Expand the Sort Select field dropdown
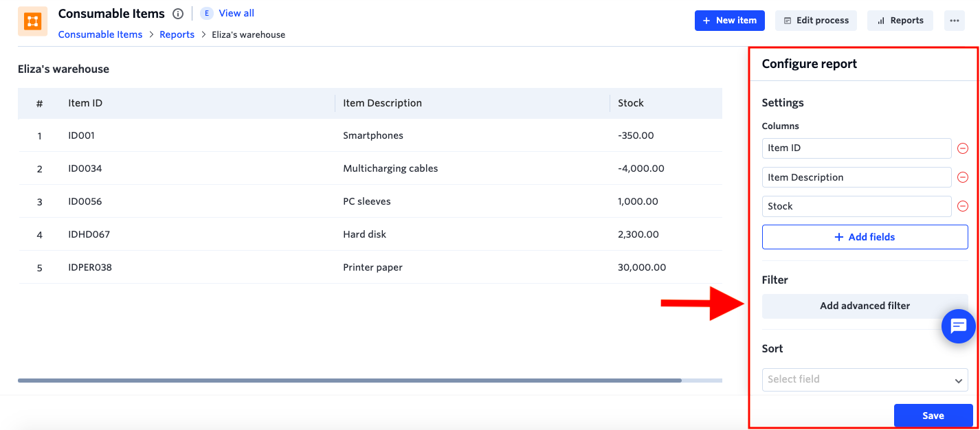This screenshot has width=980, height=430. tap(865, 379)
